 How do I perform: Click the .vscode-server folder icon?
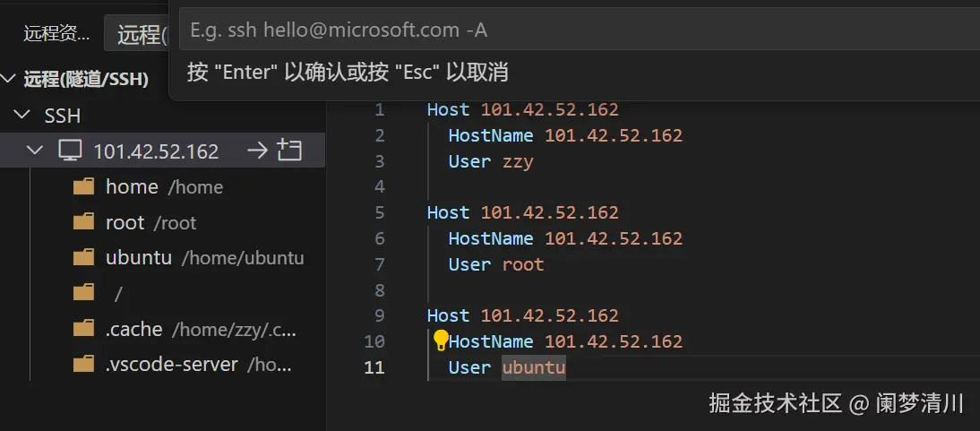click(x=84, y=365)
